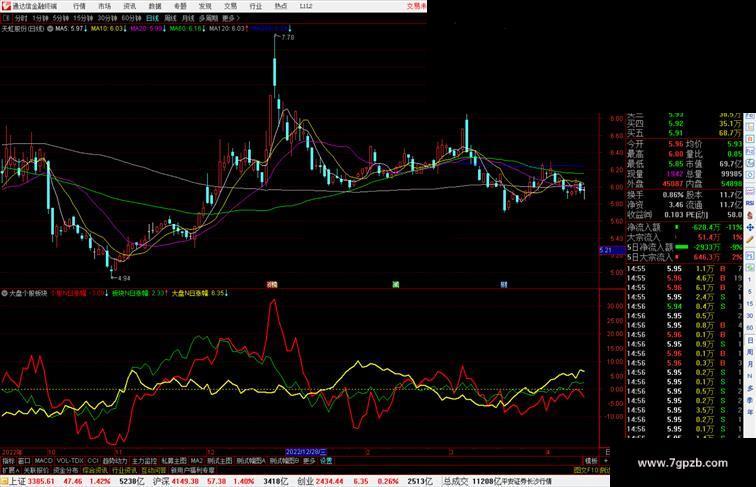This screenshot has width=756, height=487.
Task: Select the 周线 period tab
Action: point(170,18)
